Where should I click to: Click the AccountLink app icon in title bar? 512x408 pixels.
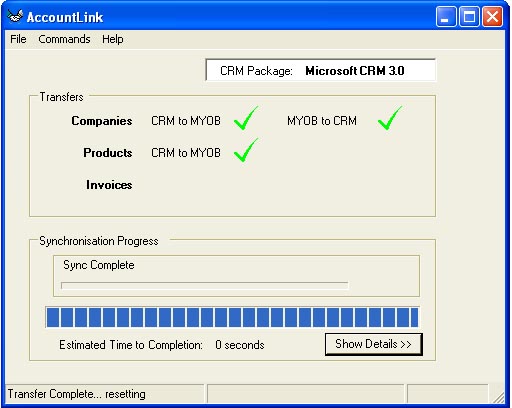pos(15,16)
